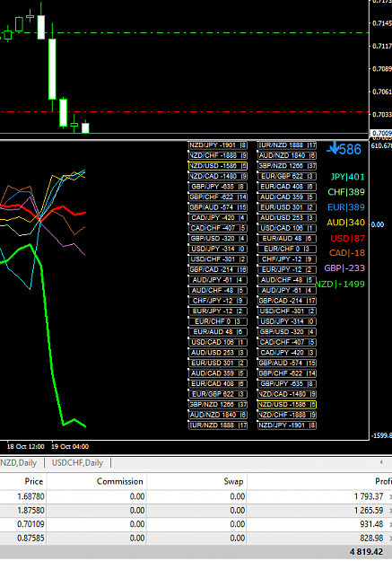
Task: Select the AUD|340 currency strength label
Action: (x=346, y=223)
